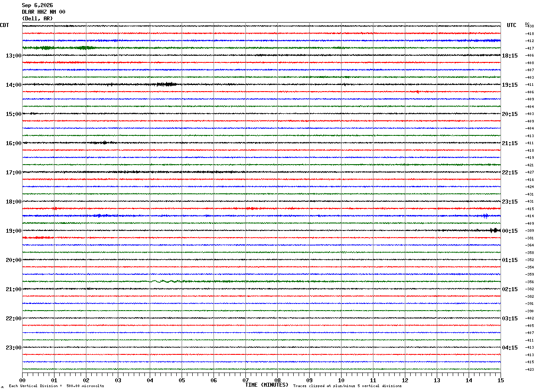Click the DLAR HHZ NM 00 station label
Viewport: 536px width, 392px height.
tap(43, 12)
